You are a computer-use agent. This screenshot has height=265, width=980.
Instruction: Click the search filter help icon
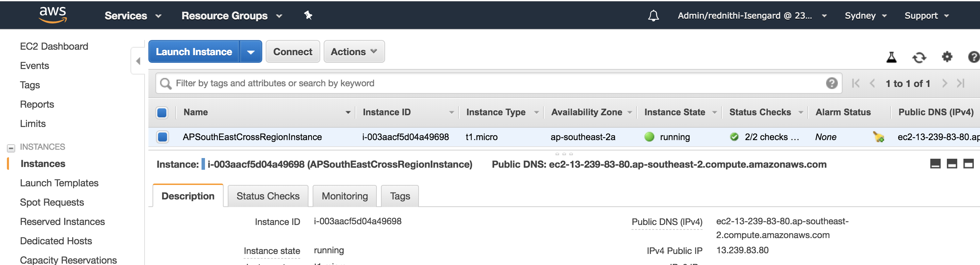tap(832, 83)
